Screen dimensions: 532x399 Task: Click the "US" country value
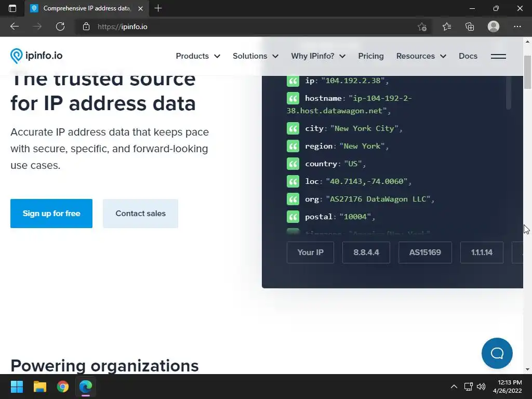(x=353, y=164)
